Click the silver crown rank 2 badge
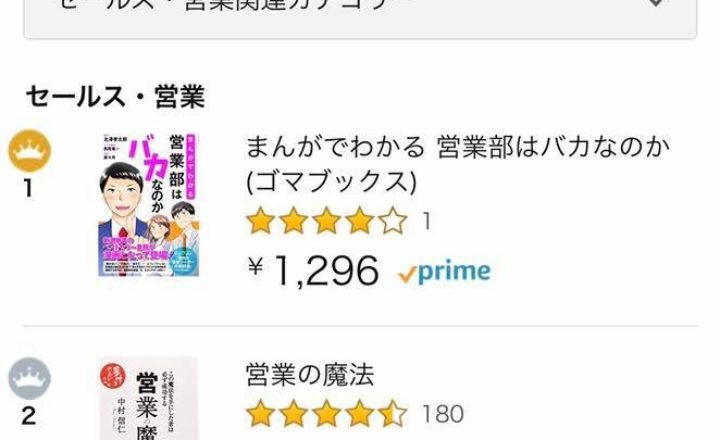This screenshot has height=440, width=720. pyautogui.click(x=30, y=378)
